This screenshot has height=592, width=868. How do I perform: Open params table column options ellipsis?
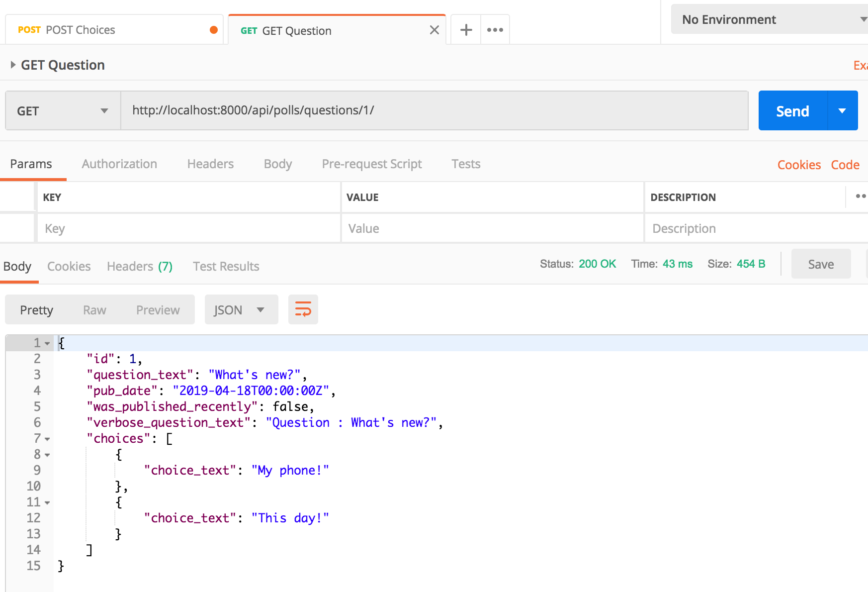pyautogui.click(x=860, y=197)
